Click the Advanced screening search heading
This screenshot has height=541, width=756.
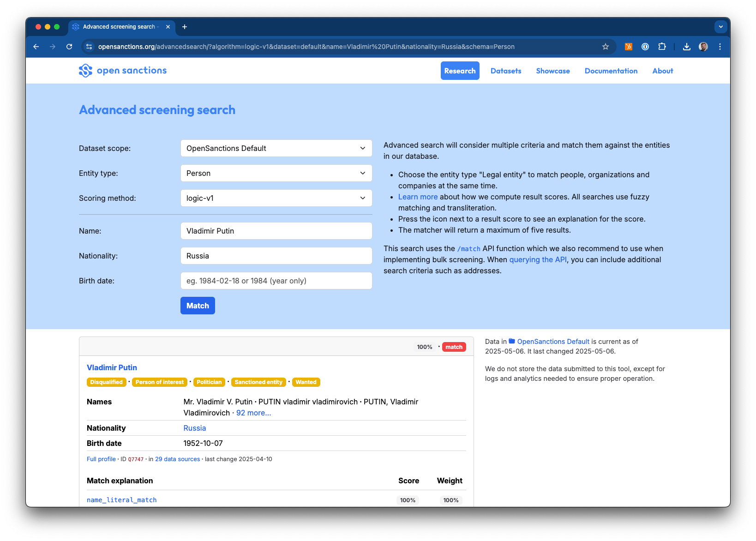point(157,110)
